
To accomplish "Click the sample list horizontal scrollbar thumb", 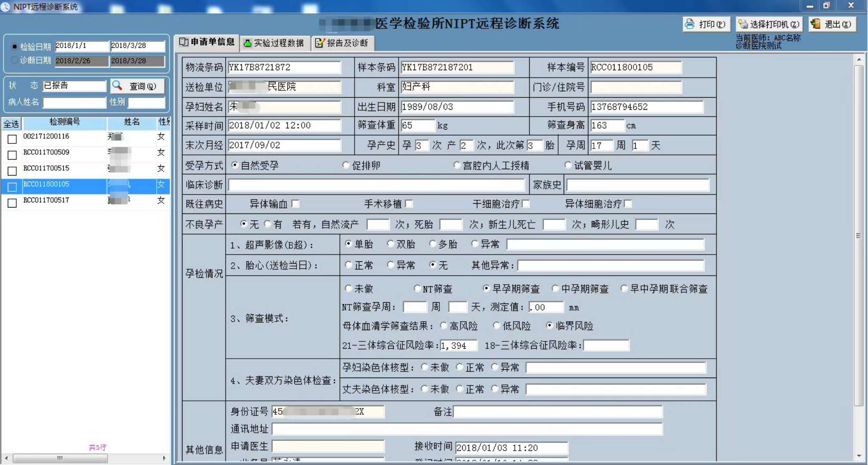I will [60, 458].
